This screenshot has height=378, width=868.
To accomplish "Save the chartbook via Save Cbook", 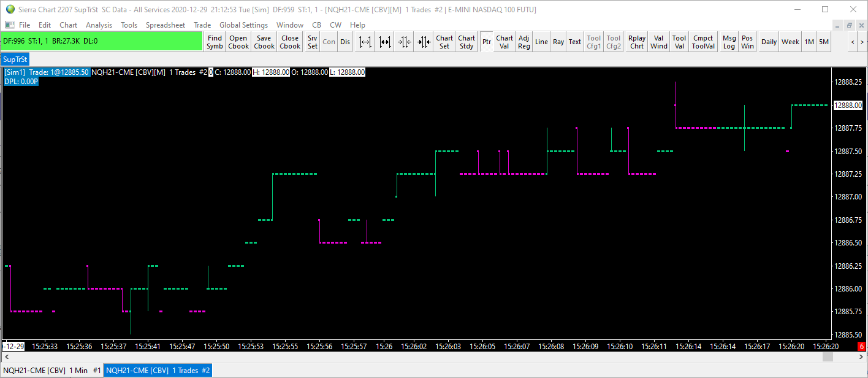I will point(264,42).
